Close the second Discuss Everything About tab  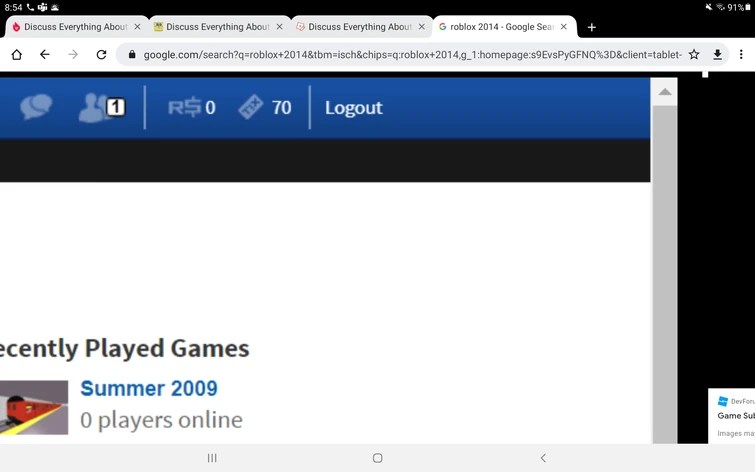279,27
